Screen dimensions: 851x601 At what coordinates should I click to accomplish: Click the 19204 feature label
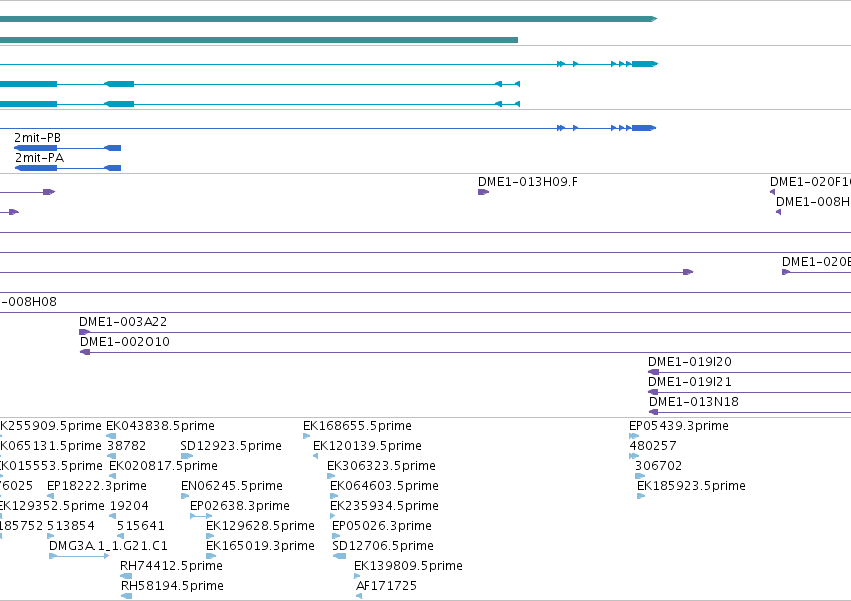tap(129, 506)
